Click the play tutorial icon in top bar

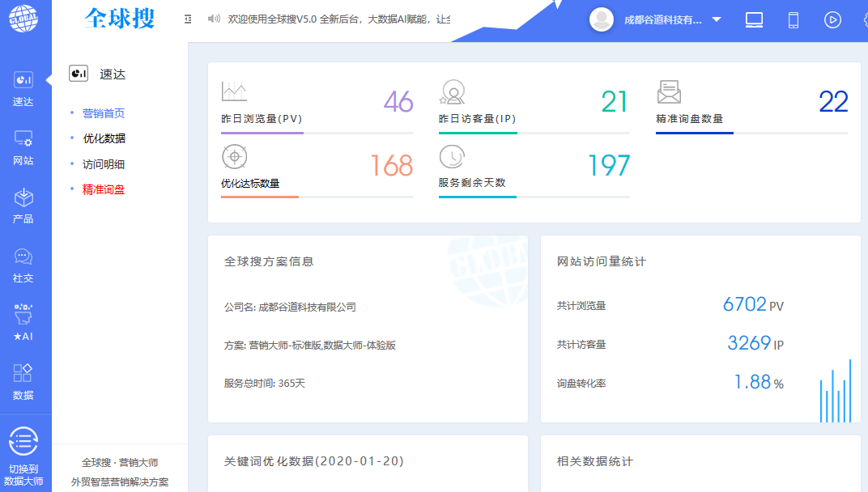pos(832,19)
